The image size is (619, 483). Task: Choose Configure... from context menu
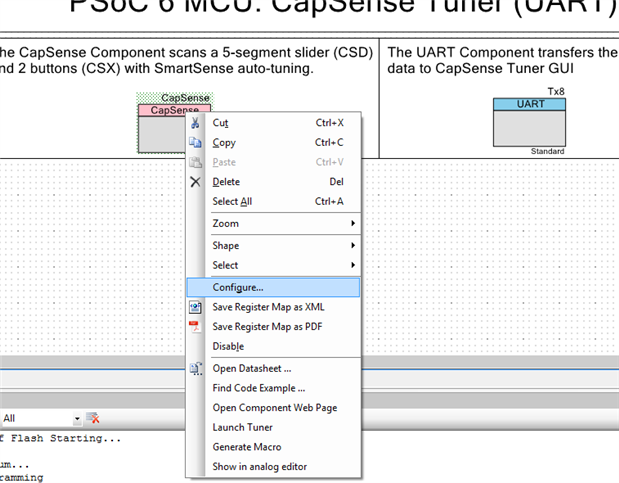(x=274, y=287)
